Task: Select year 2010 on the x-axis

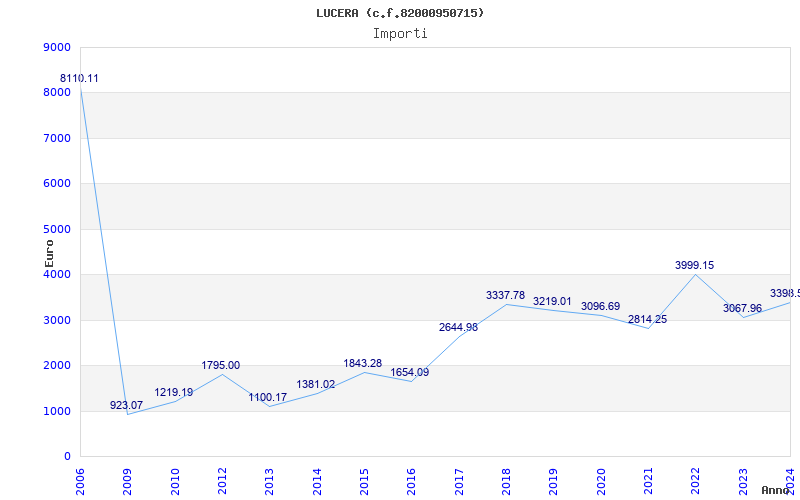Action: tap(175, 482)
